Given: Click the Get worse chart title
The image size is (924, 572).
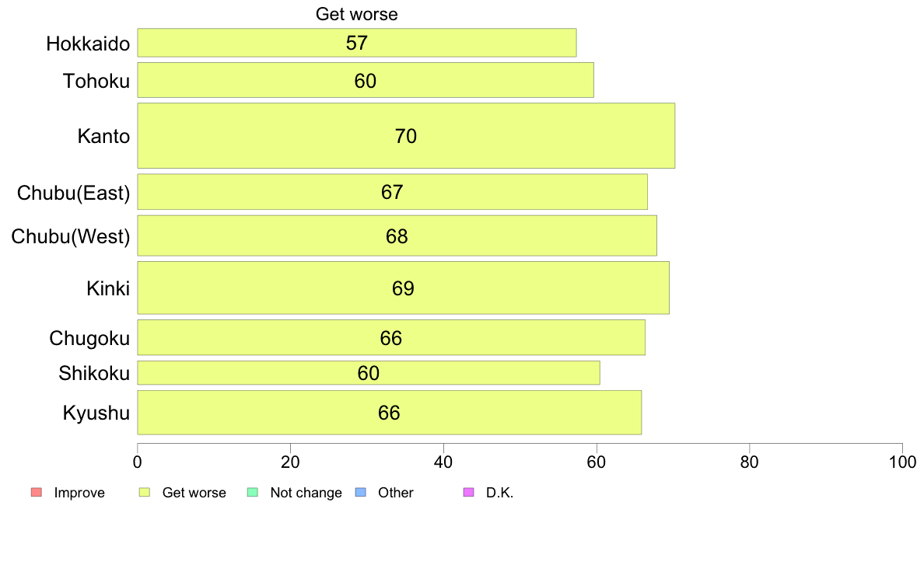Looking at the screenshot, I should [356, 14].
